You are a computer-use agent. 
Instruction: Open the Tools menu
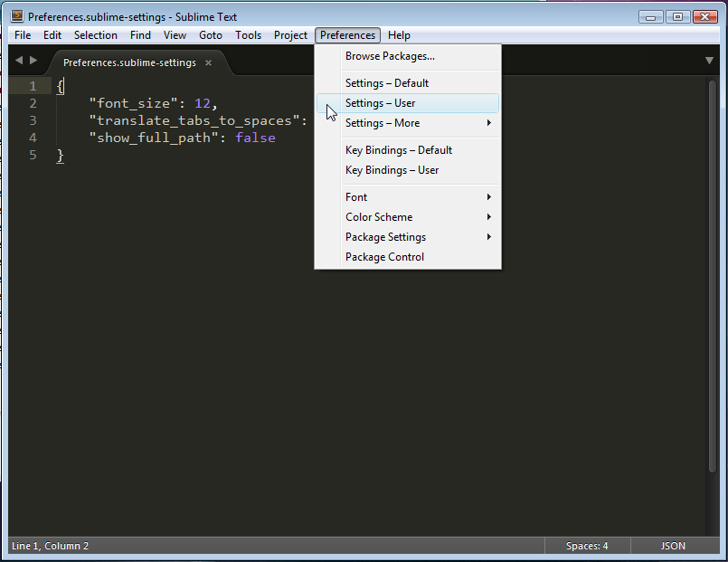(x=248, y=35)
